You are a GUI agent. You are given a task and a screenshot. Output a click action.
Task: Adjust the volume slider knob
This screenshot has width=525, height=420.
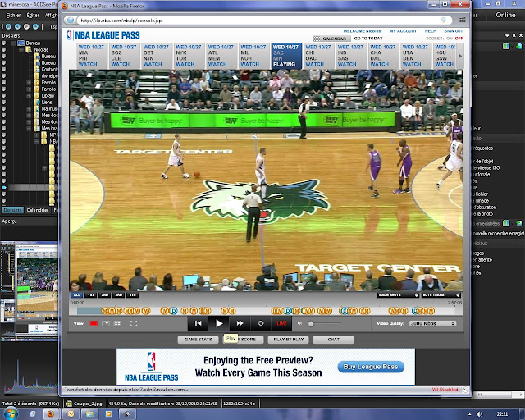tap(311, 324)
